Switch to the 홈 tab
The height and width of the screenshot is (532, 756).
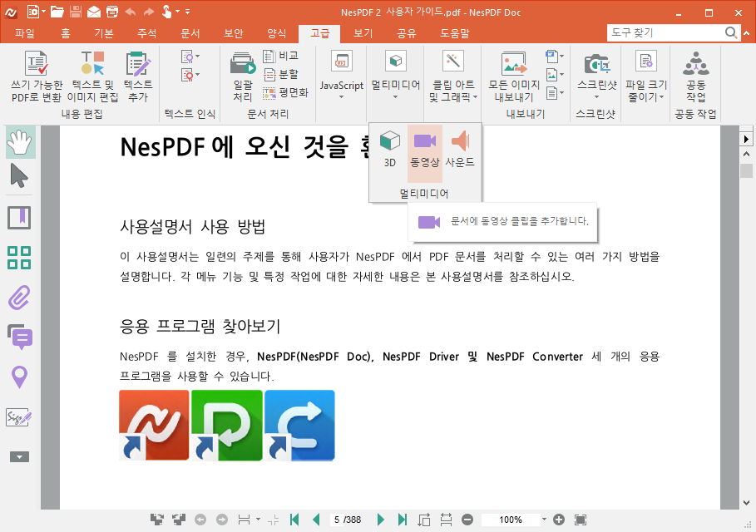click(x=66, y=33)
